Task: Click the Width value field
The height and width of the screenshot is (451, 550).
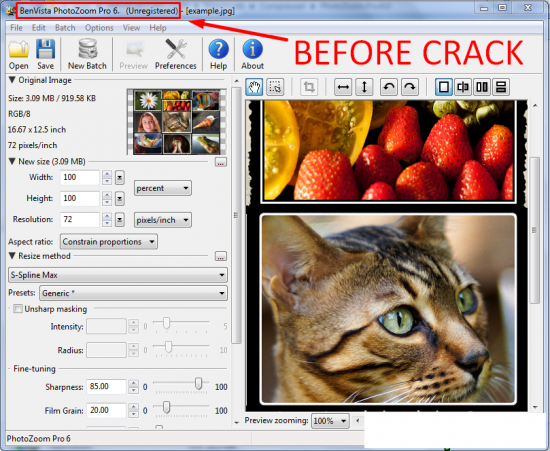Action: pyautogui.click(x=80, y=177)
